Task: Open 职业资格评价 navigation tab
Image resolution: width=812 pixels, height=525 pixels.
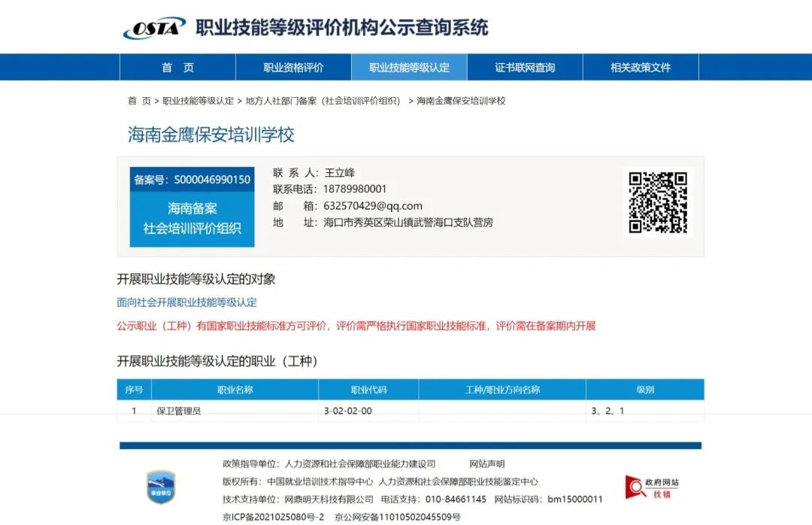Action: [x=294, y=68]
